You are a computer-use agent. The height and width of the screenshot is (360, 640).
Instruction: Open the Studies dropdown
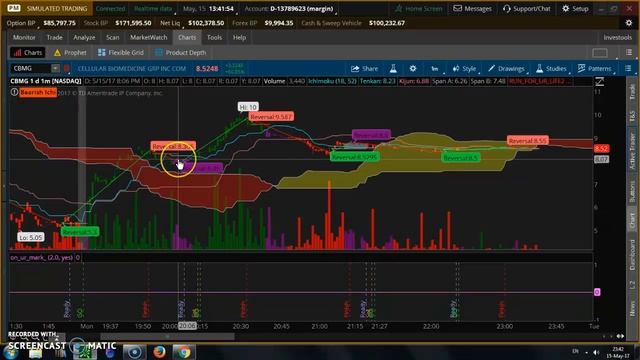click(x=551, y=69)
